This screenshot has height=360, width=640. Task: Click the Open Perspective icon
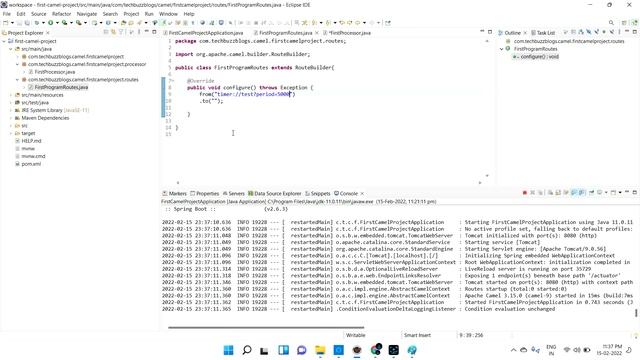[624, 23]
